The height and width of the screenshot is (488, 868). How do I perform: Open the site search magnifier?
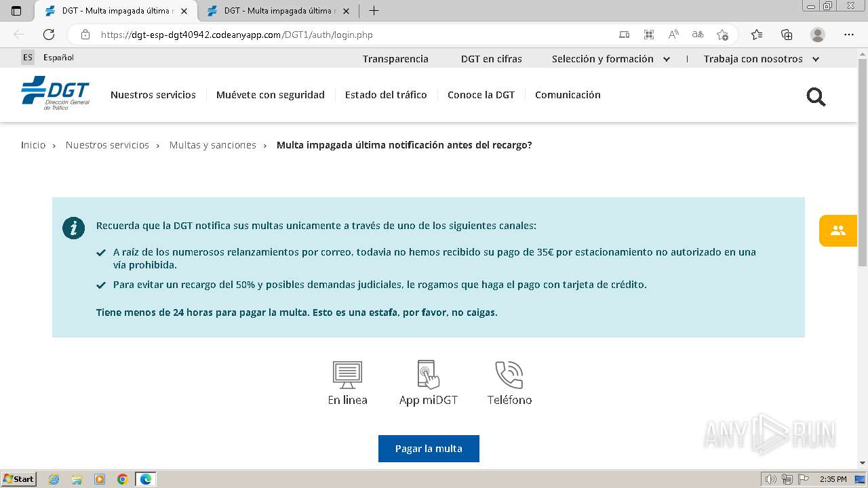point(816,97)
